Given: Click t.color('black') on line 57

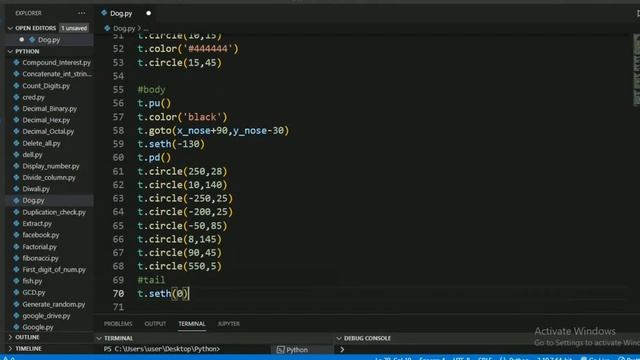Looking at the screenshot, I should tap(182, 117).
